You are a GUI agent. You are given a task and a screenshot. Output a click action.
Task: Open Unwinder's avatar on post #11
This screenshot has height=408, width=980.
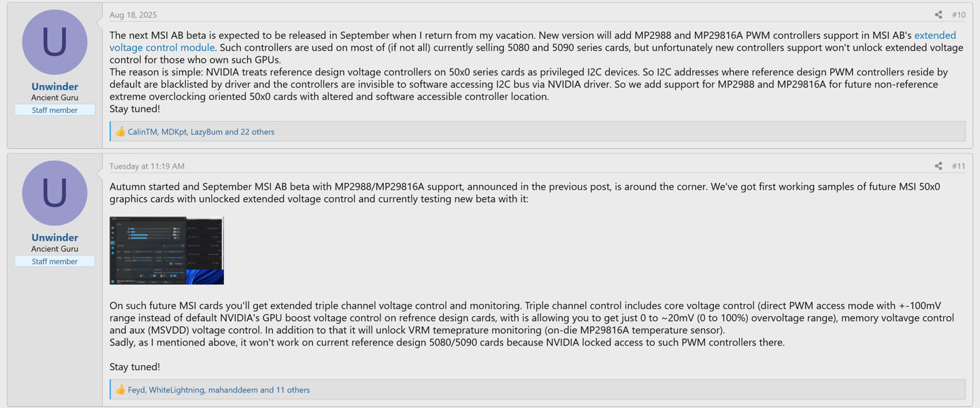(54, 193)
